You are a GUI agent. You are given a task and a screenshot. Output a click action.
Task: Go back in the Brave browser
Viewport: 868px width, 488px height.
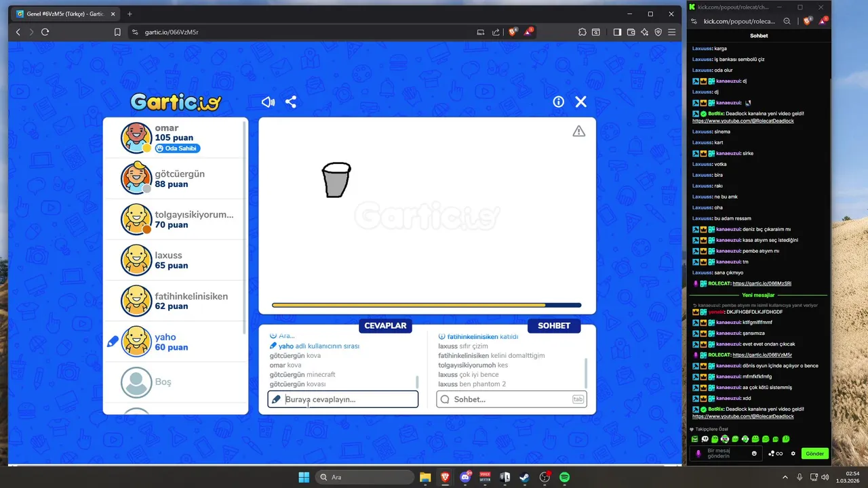point(18,32)
